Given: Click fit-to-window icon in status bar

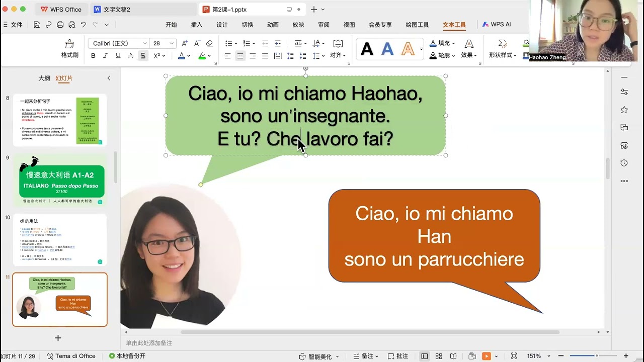Looking at the screenshot, I should point(514,356).
